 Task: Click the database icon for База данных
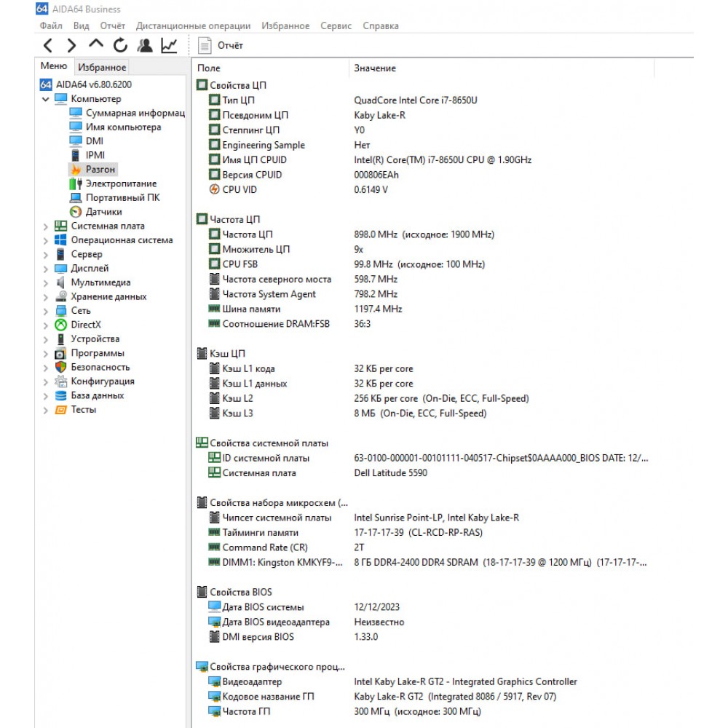(61, 395)
